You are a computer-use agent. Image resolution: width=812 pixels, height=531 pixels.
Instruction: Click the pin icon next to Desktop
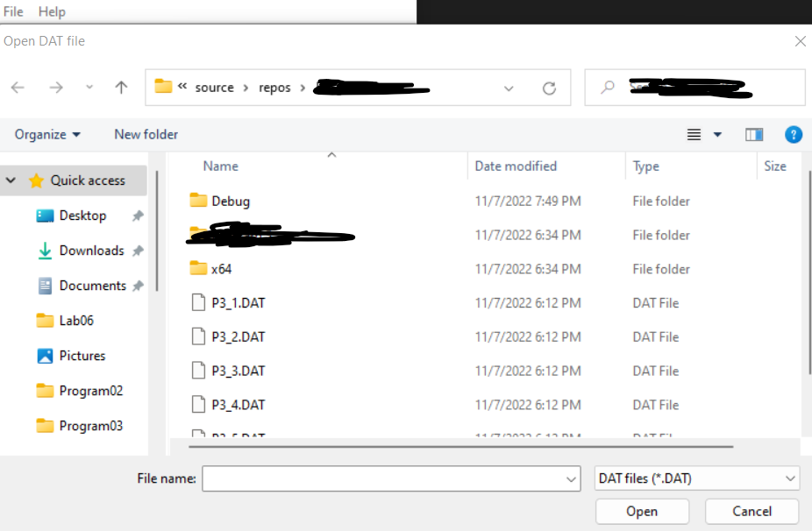138,216
